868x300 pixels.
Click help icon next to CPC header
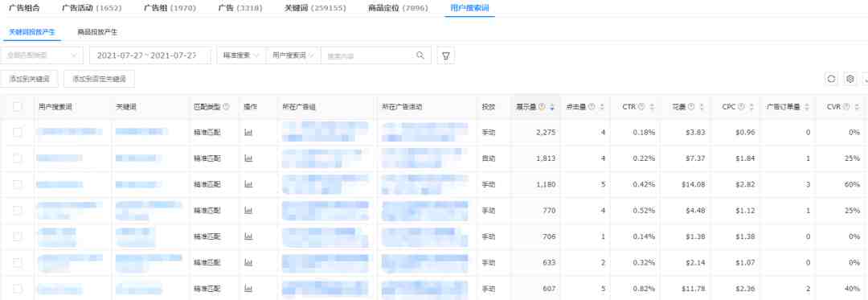click(x=741, y=107)
